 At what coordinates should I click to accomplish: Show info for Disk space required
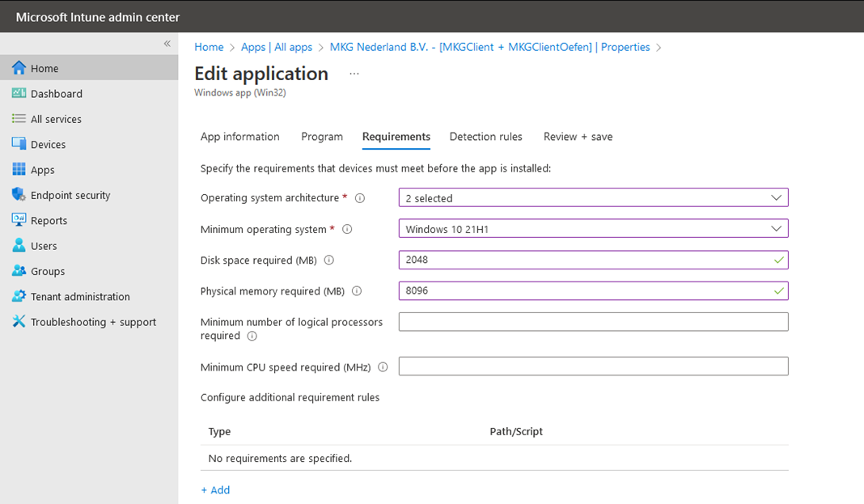(x=329, y=260)
